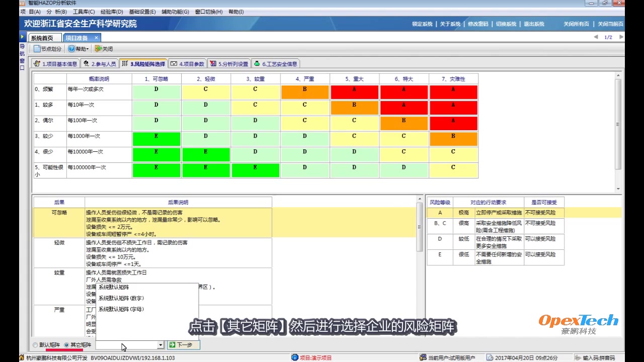Viewport: 644px width, 362px height.
Task: Open tab 2.参与人员
Action: click(100, 64)
